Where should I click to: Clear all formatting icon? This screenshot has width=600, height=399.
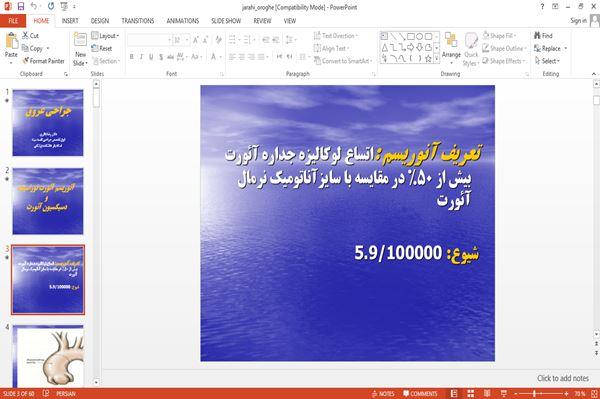click(x=218, y=40)
